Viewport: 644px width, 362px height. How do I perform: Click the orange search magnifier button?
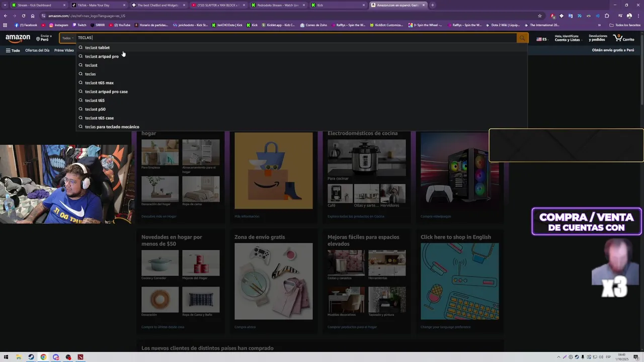click(x=522, y=38)
